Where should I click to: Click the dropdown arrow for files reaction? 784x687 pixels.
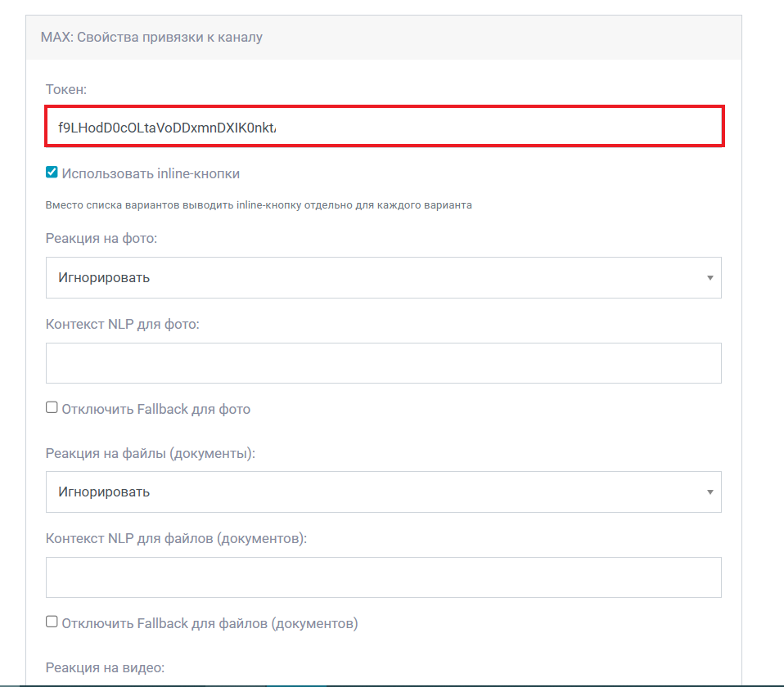710,492
